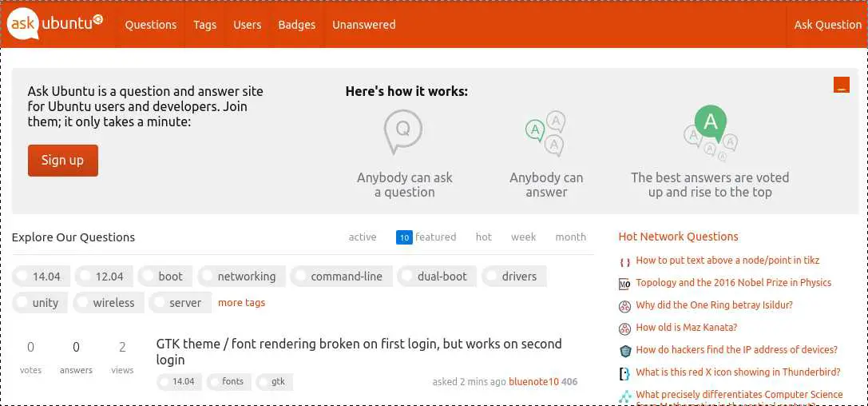Click the TeX site icon beside the tikz question

point(624,262)
